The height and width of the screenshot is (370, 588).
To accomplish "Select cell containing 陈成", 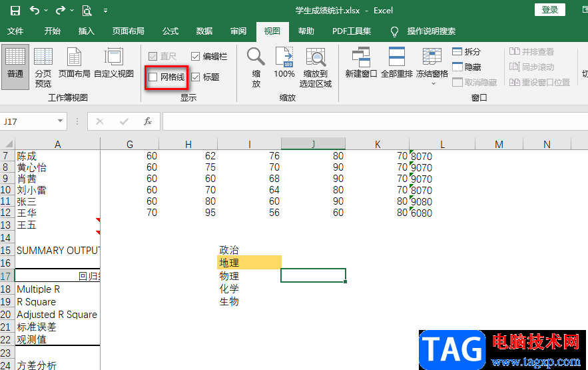I will (x=57, y=156).
